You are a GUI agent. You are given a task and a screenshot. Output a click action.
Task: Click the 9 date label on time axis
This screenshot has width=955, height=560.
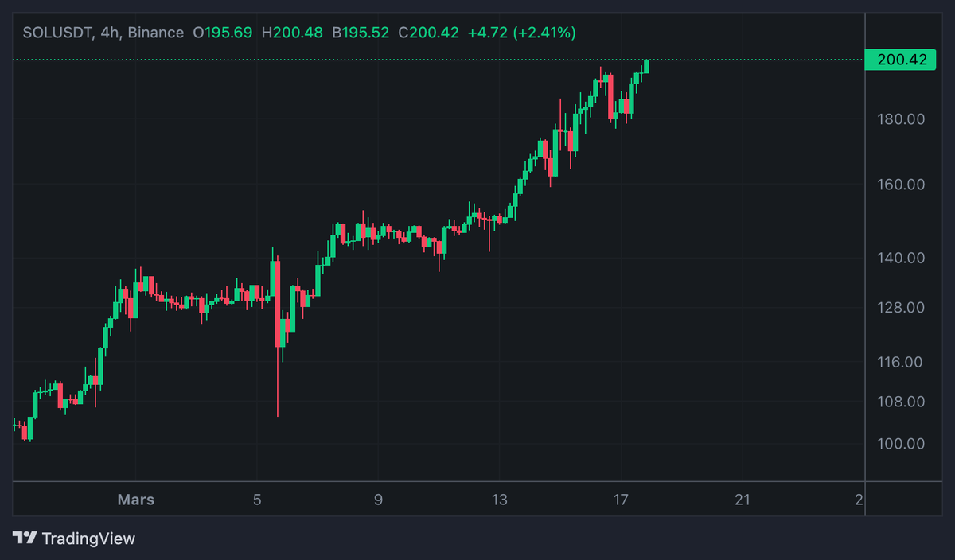[x=378, y=500]
